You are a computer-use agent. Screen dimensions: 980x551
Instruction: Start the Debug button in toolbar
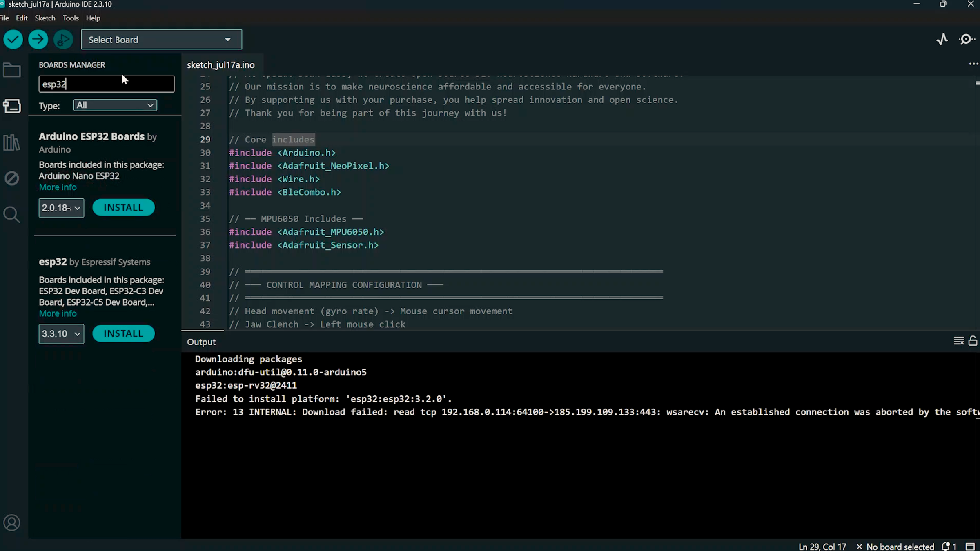pos(63,40)
